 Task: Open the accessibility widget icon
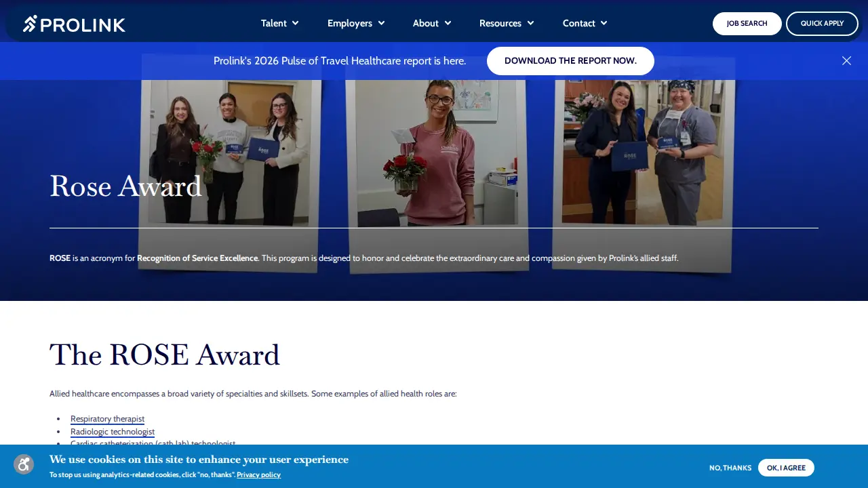[x=24, y=464]
